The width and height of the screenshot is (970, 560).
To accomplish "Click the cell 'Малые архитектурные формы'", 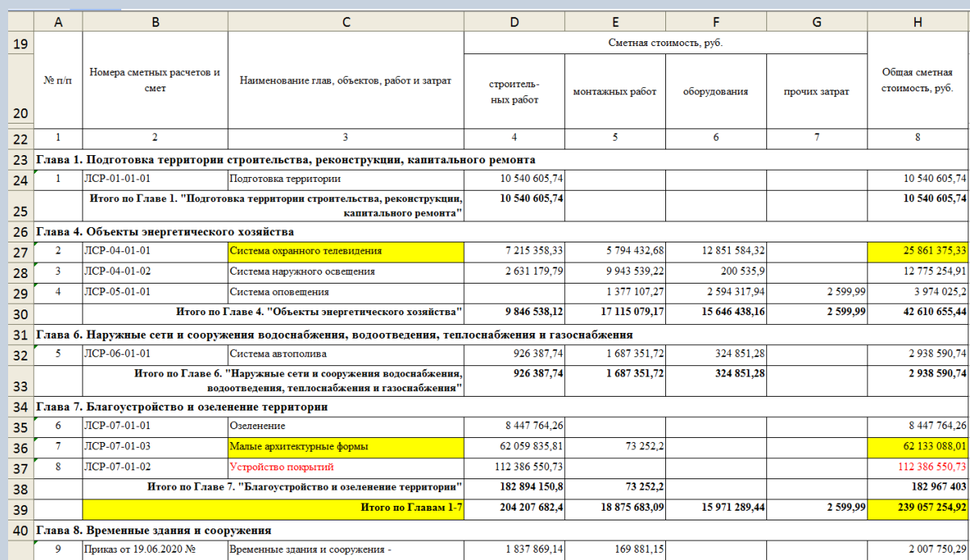I will (x=346, y=446).
